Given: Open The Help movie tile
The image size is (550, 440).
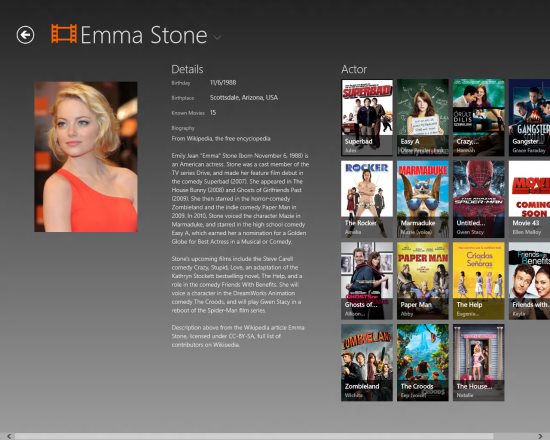Looking at the screenshot, I should [x=478, y=281].
